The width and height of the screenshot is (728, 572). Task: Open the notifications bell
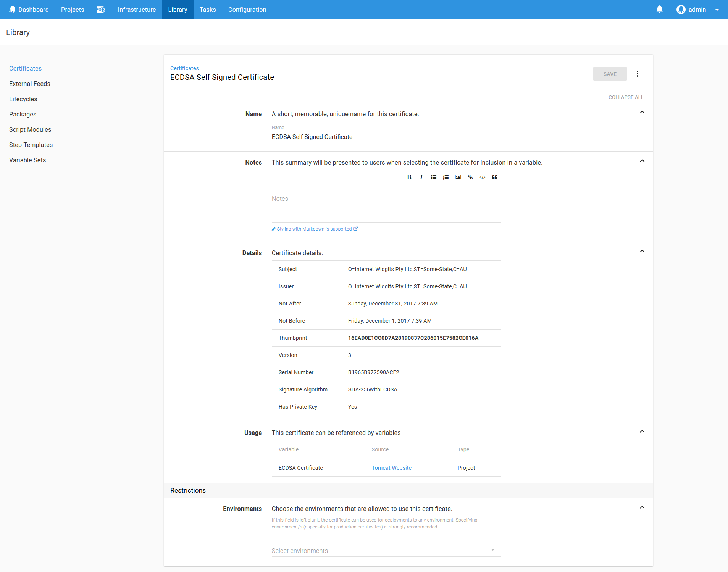pyautogui.click(x=659, y=10)
